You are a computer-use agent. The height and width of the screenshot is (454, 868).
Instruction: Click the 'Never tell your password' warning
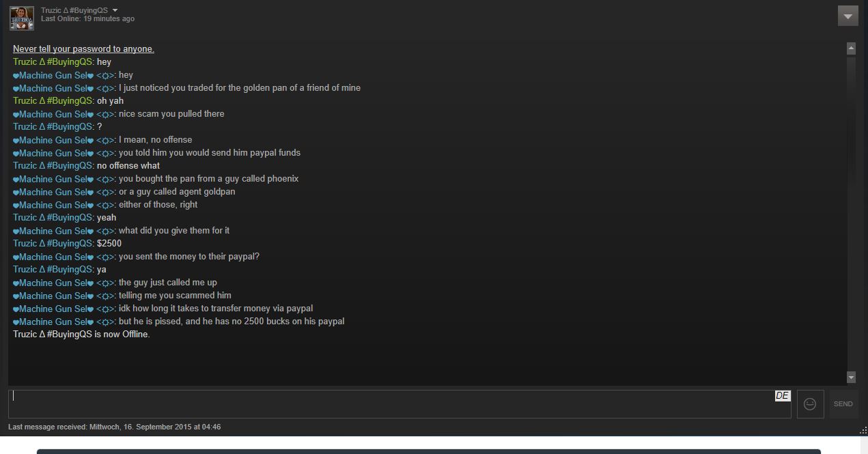83,49
